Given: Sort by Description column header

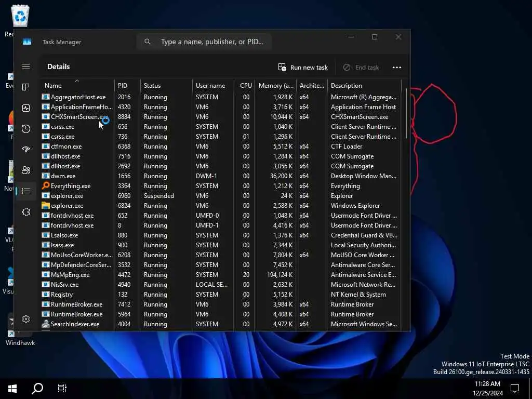Looking at the screenshot, I should coord(364,85).
